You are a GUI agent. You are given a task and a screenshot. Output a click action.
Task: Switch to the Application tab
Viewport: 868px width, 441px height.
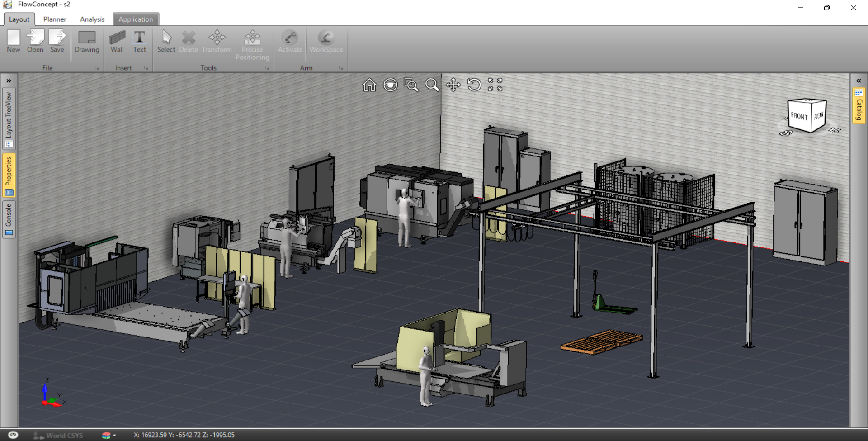point(136,19)
